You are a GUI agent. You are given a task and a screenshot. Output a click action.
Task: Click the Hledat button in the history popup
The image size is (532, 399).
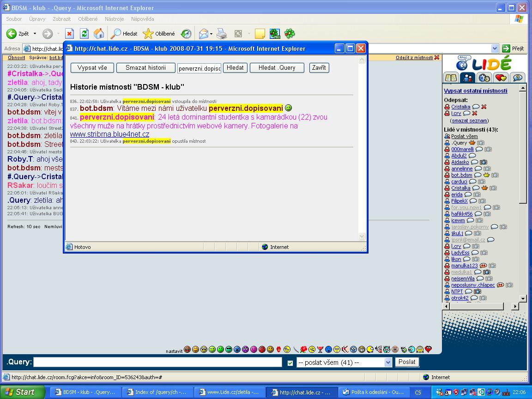[x=235, y=68]
